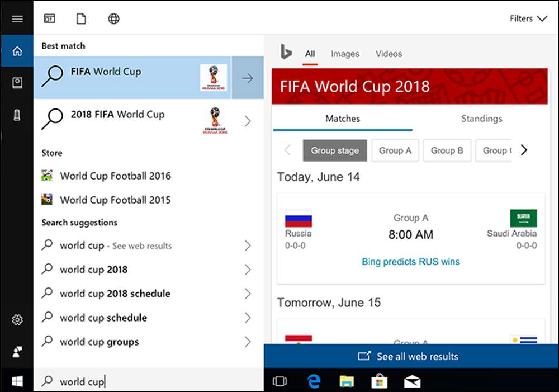
Task: Filter results by Apps icon
Action: (49, 18)
